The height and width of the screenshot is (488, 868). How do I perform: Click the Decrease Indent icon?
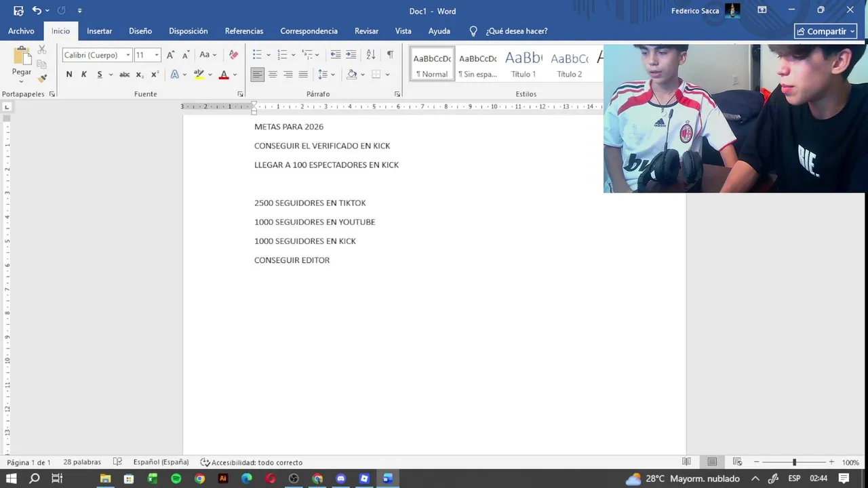(x=335, y=55)
